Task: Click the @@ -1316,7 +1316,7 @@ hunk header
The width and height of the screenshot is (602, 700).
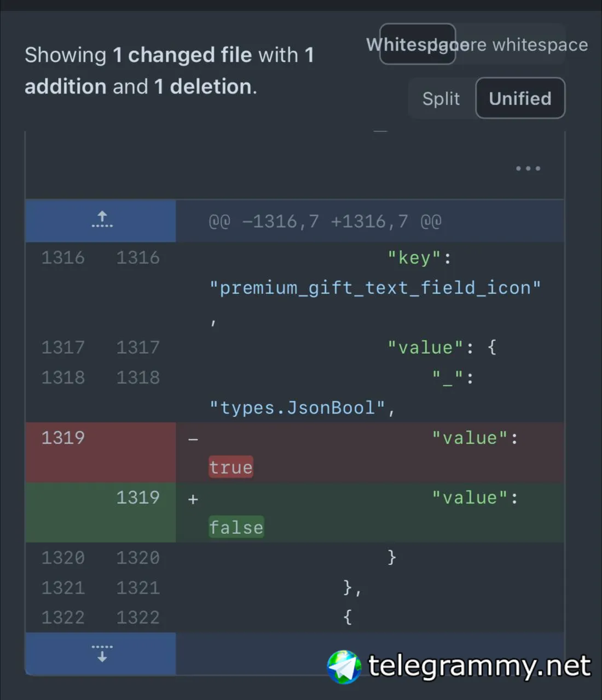Action: click(325, 221)
